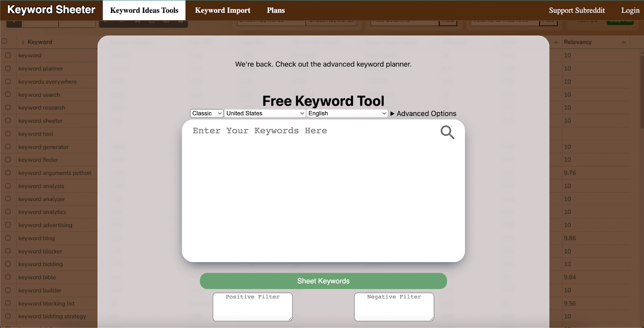Open the Keyword column menu dots
This screenshot has height=328, width=644.
(23, 42)
